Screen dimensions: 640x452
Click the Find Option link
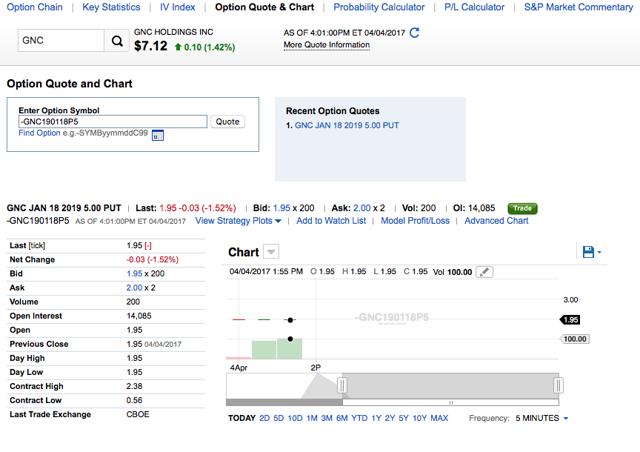[x=39, y=133]
